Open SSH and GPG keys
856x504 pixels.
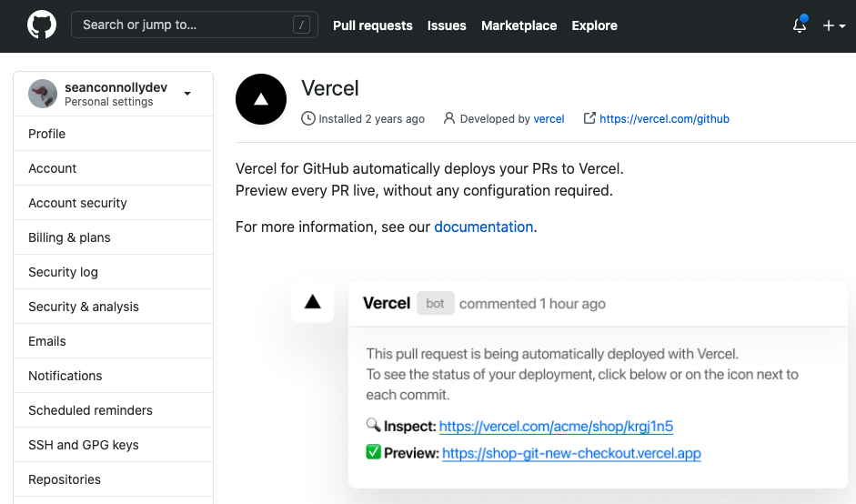pyautogui.click(x=113, y=445)
